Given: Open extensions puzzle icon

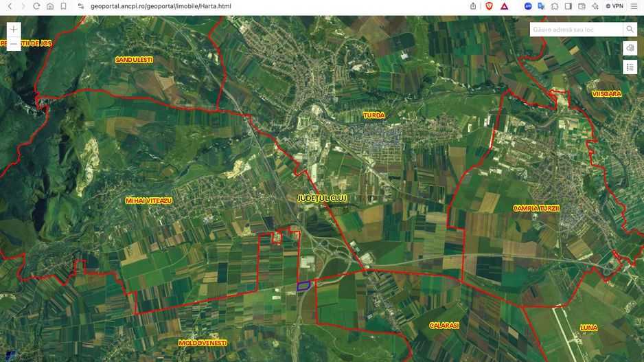Looking at the screenshot, I should (x=555, y=6).
